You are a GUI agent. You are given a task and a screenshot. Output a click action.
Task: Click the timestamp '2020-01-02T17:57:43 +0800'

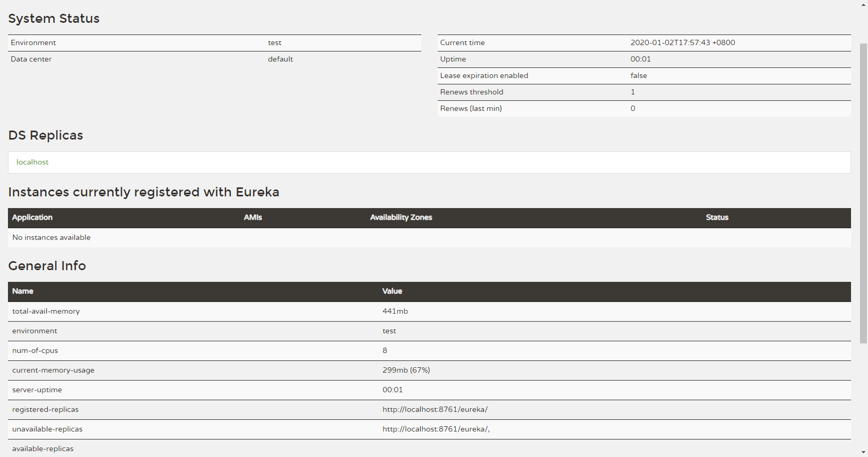click(683, 42)
